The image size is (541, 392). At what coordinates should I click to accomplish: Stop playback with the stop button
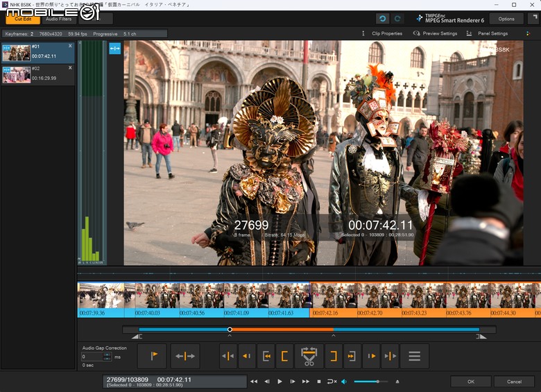319,382
